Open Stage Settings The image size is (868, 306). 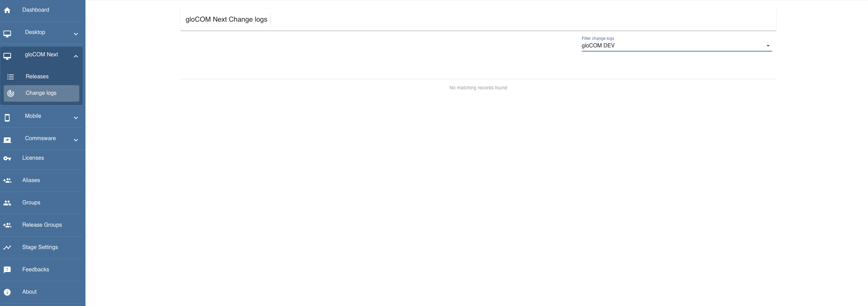click(40, 247)
